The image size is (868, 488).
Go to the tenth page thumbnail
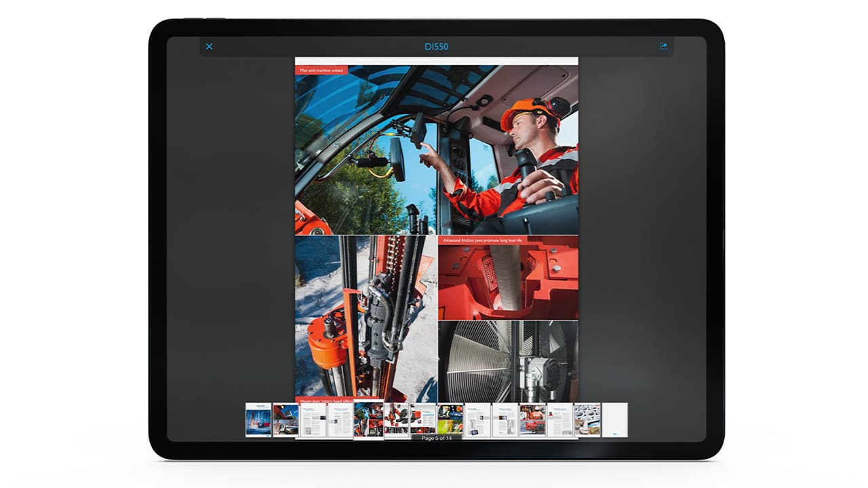[x=505, y=420]
